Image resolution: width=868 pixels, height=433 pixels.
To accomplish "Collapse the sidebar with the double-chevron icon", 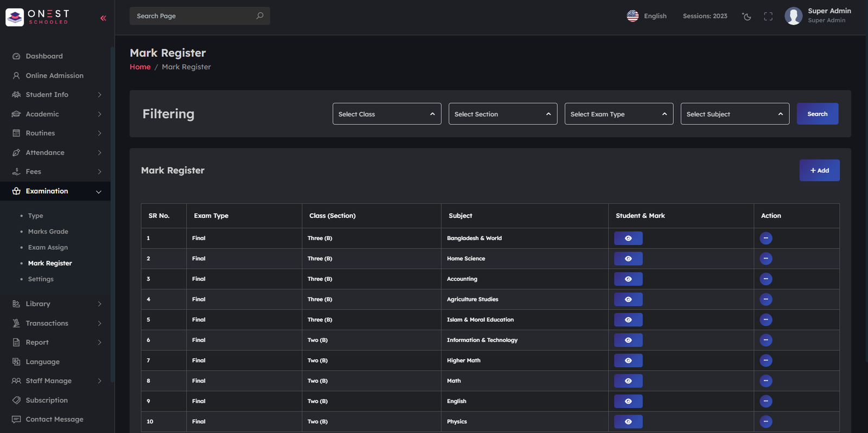I will click(103, 18).
